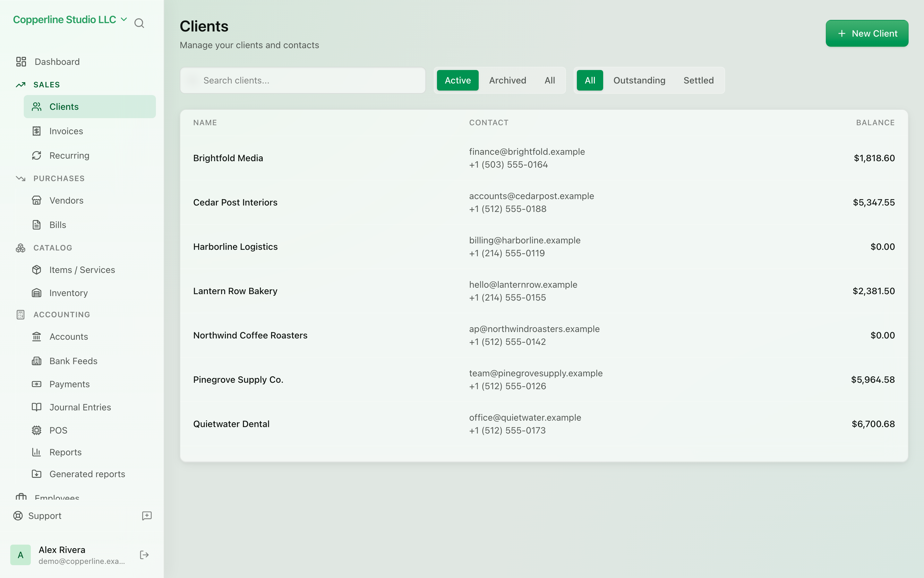The image size is (924, 578).
Task: Click the Vendors storefront icon
Action: (37, 200)
